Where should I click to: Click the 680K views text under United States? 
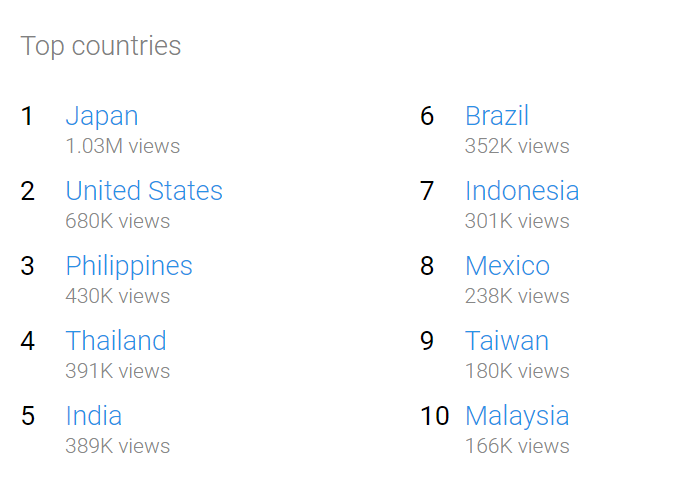pos(117,221)
